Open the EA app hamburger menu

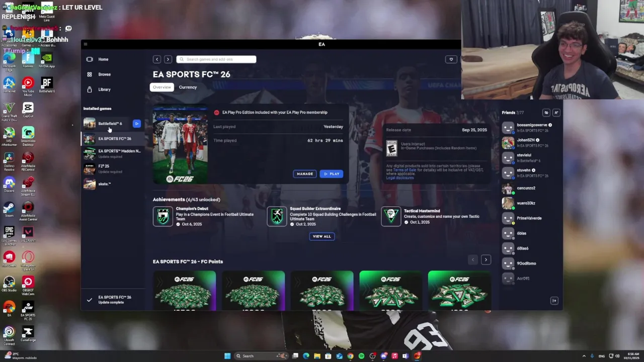coord(86,44)
